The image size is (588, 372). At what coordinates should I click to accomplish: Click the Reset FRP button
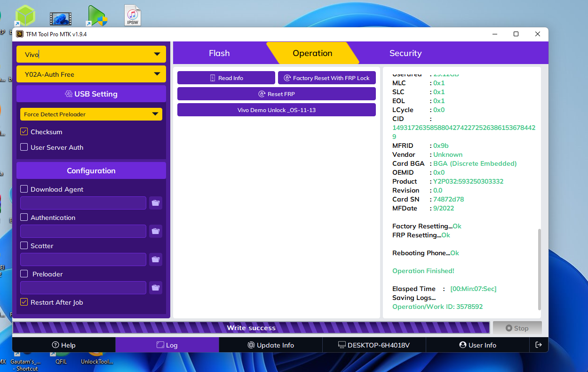click(277, 94)
